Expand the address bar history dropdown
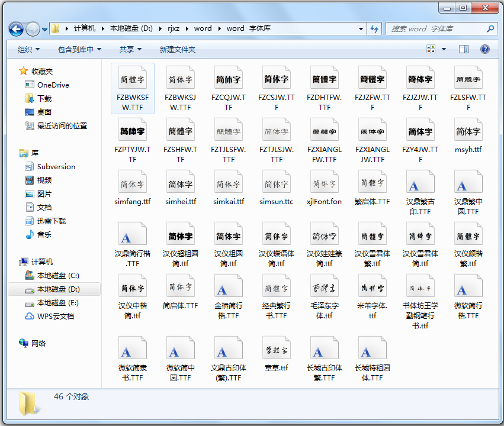Viewport: 504px width, 426px height. [361, 28]
